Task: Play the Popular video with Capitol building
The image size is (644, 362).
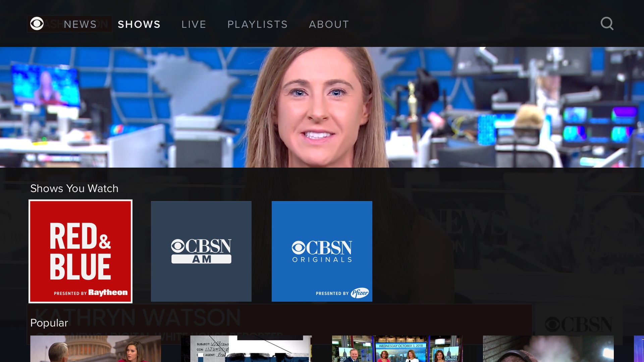Action: (96, 349)
